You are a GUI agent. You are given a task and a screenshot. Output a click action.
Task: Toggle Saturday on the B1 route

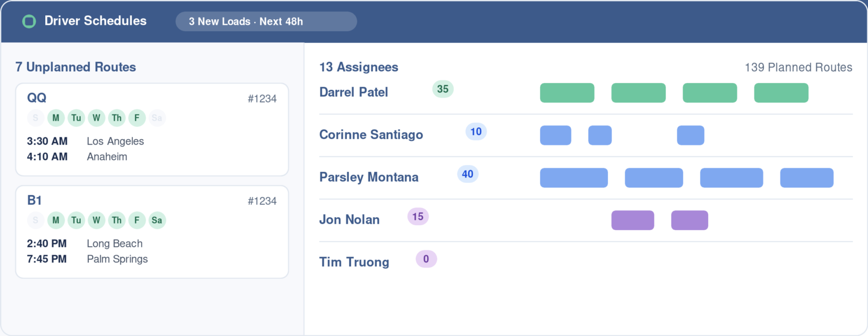(x=157, y=221)
